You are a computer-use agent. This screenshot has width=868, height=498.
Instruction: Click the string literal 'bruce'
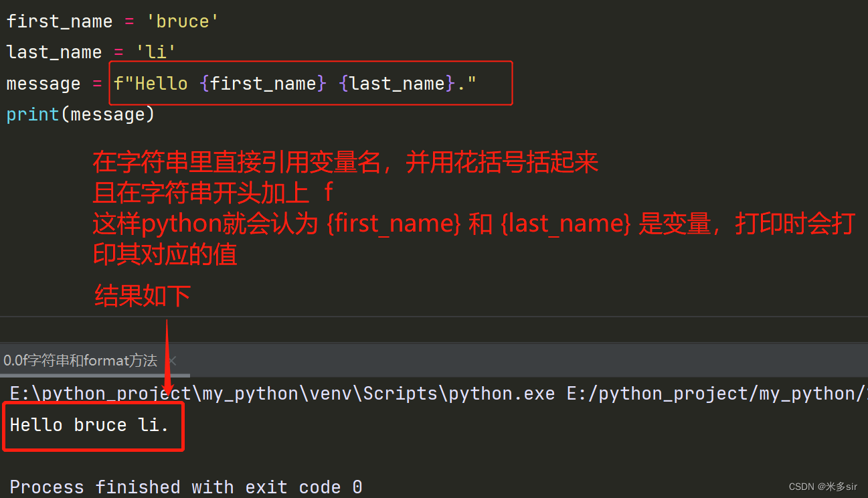coord(181,21)
